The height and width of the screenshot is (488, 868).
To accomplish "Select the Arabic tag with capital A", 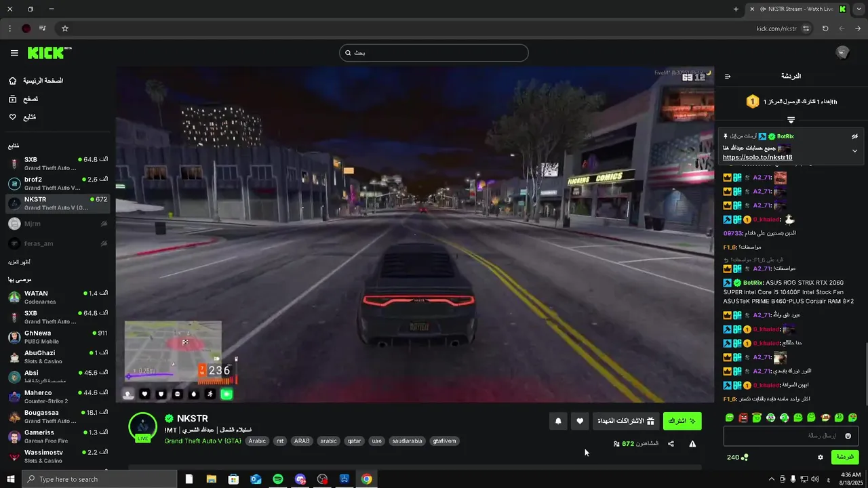I will point(257,441).
